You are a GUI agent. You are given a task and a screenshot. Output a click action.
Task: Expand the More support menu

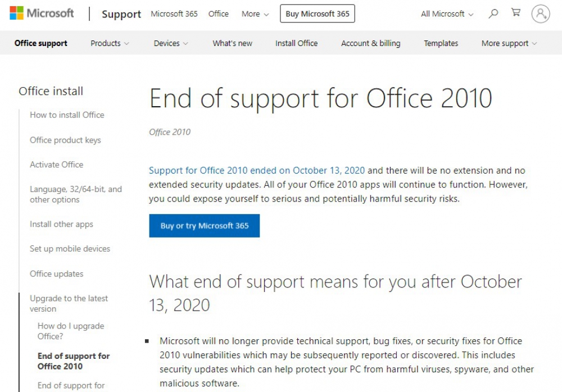pos(509,43)
